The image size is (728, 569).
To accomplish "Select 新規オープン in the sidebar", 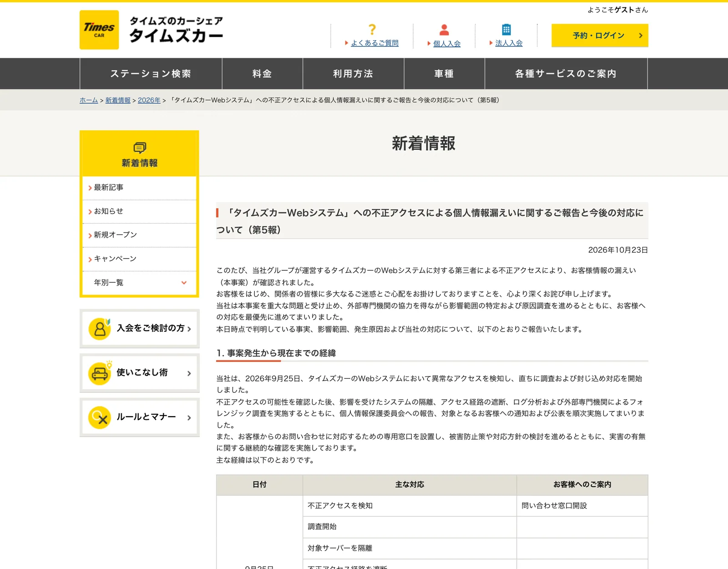I will tap(139, 235).
